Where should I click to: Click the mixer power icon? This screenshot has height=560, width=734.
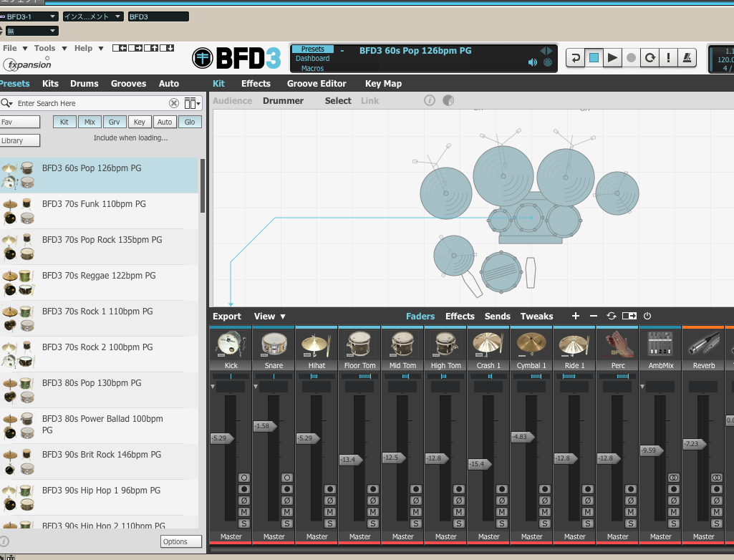[647, 316]
